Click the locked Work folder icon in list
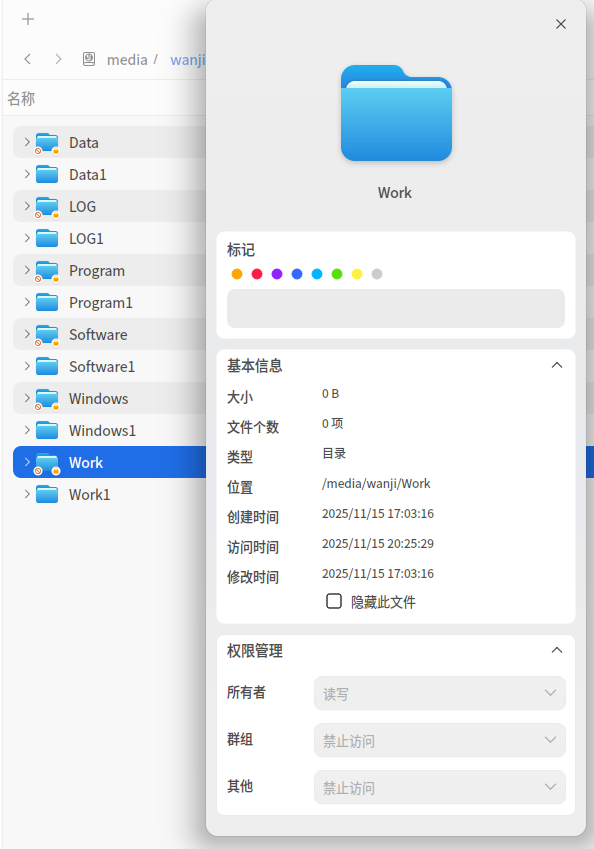This screenshot has height=849, width=594. (x=47, y=463)
